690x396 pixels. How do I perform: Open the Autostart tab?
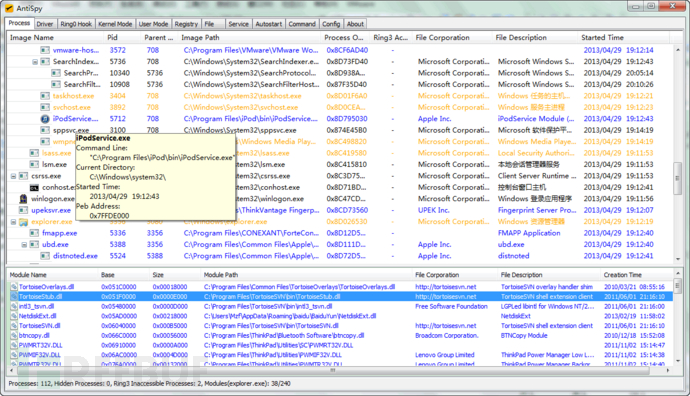point(268,24)
